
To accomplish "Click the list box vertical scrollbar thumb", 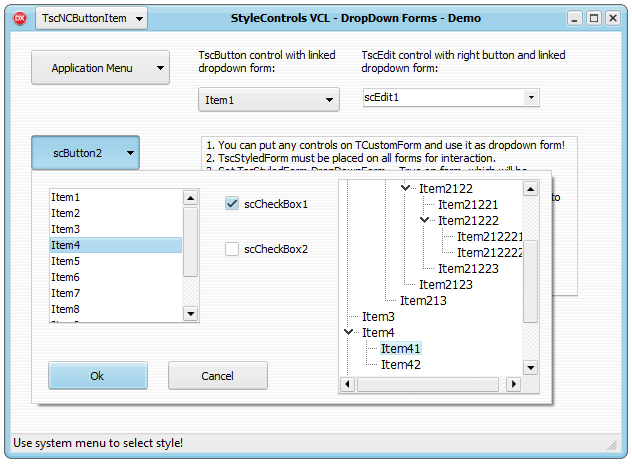I will pyautogui.click(x=190, y=242).
